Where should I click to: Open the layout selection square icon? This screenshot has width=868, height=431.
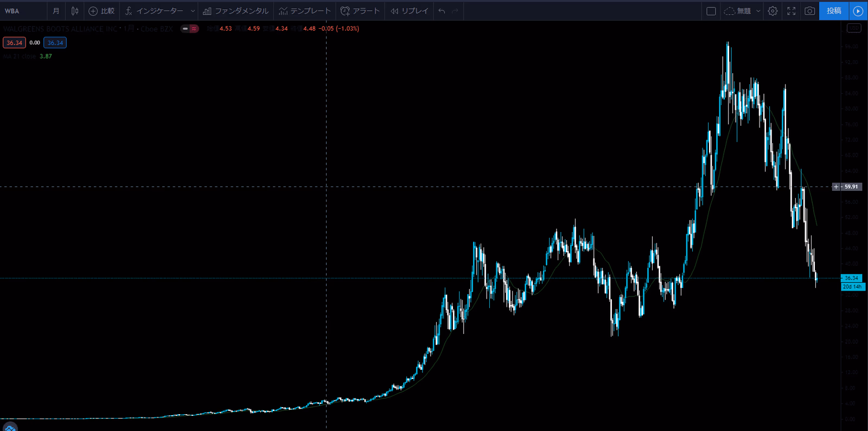click(711, 11)
